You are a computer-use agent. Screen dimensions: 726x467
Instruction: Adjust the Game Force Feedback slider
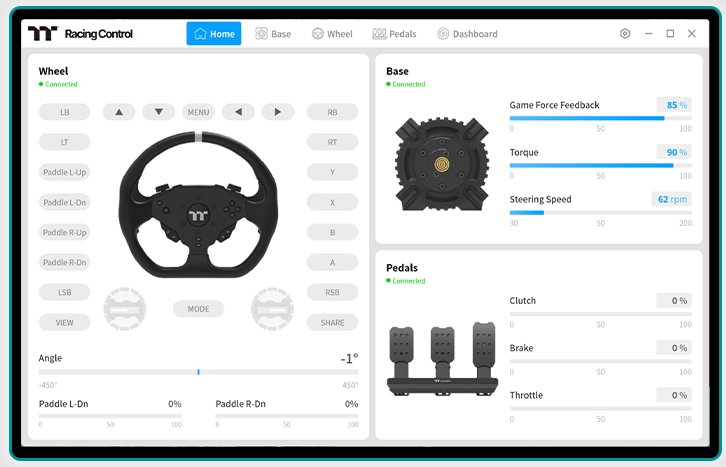601,118
